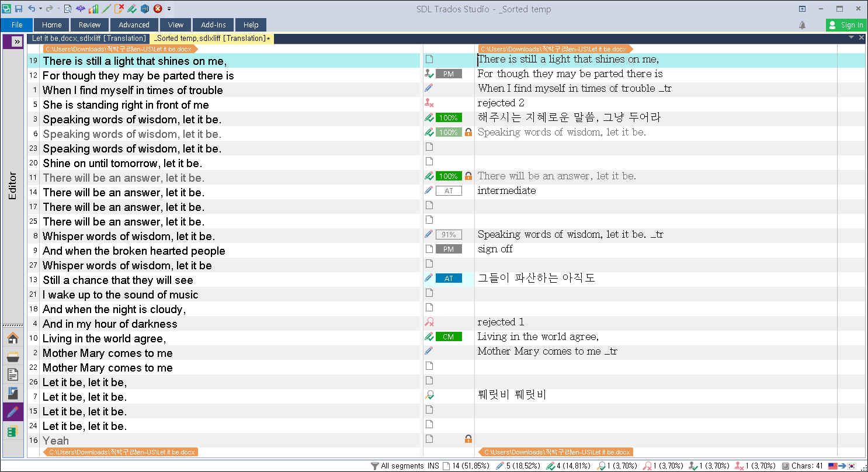
Task: Click the green CM badge on segment 10
Action: click(x=449, y=337)
